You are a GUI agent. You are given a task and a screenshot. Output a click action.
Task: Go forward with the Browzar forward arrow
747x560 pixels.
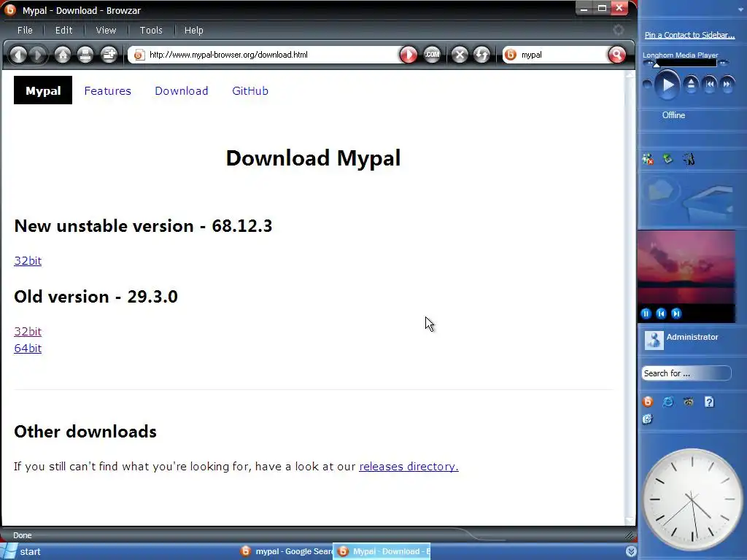(38, 55)
